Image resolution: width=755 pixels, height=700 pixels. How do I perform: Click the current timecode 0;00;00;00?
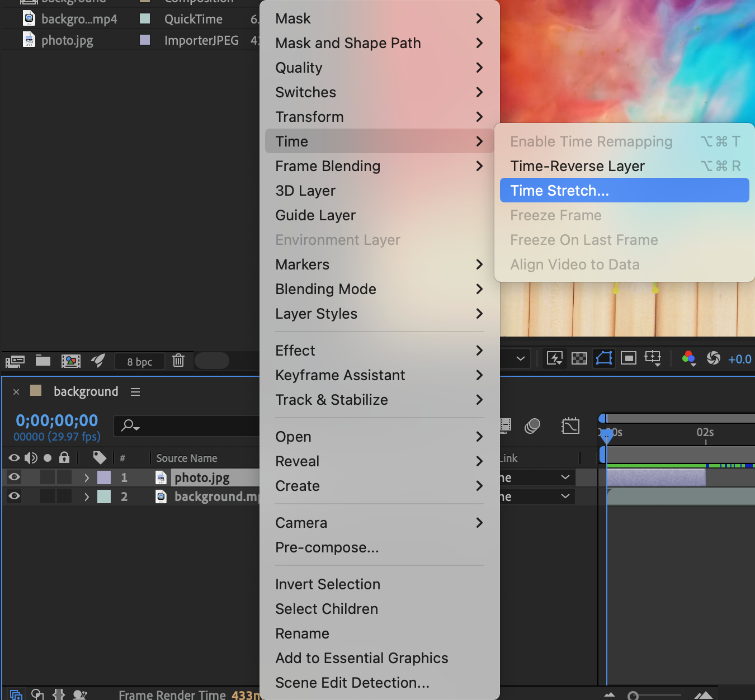coord(56,420)
